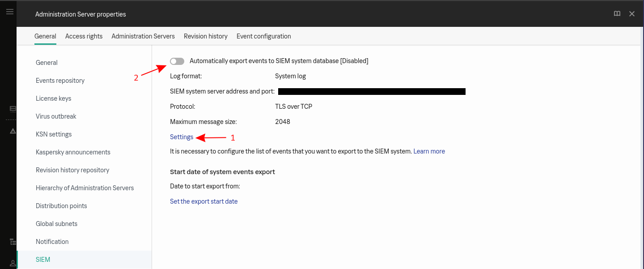644x269 pixels.
Task: Close the Administration Server properties window
Action: [x=632, y=14]
